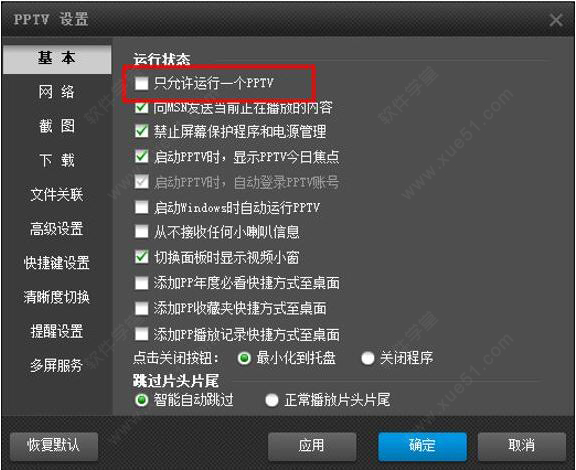
Task: Uncheck 切换面板时显示视频小窗
Action: [x=141, y=257]
